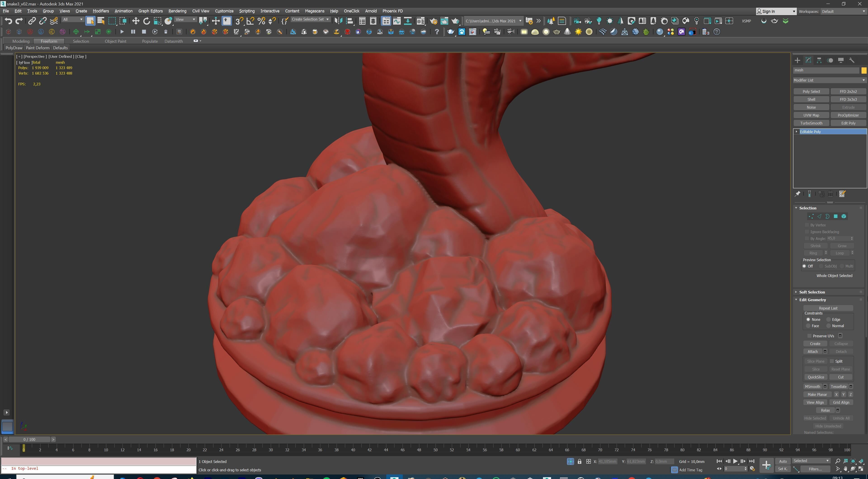Enable Preserve UVs checkbox
Viewport: 868px width, 479px height.
tap(809, 336)
